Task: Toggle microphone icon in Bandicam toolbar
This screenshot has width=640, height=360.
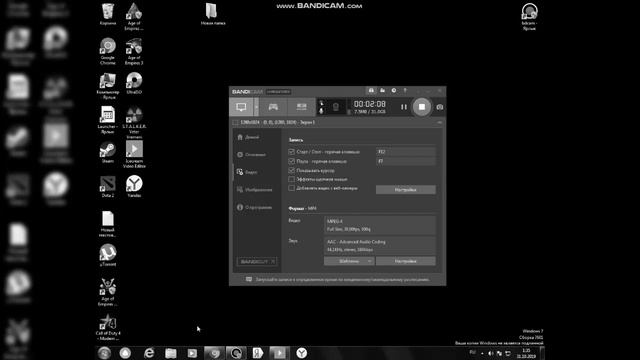Action: [x=321, y=111]
